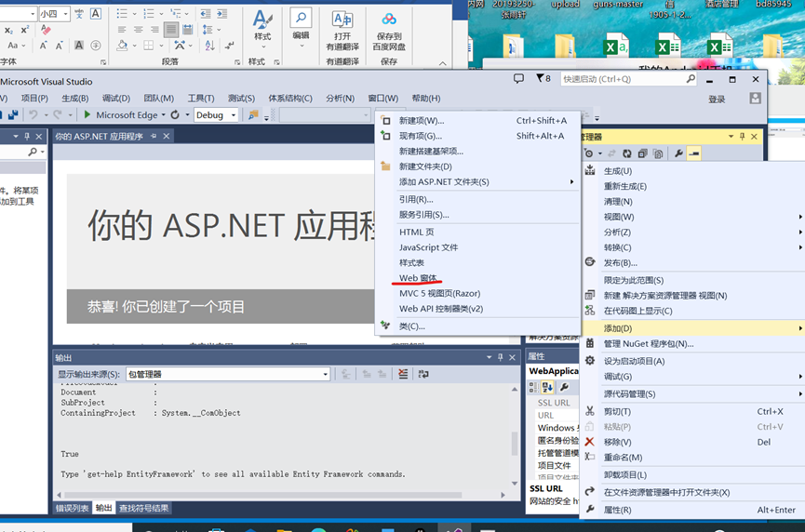Screen dimensions: 805x532
Task: Choose 类(C)... in the Add submenu
Action: coord(479,326)
